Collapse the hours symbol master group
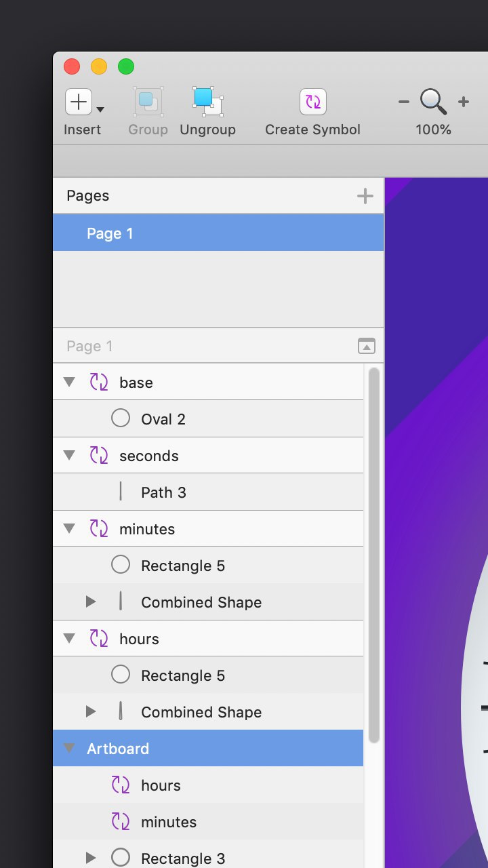 tap(69, 639)
